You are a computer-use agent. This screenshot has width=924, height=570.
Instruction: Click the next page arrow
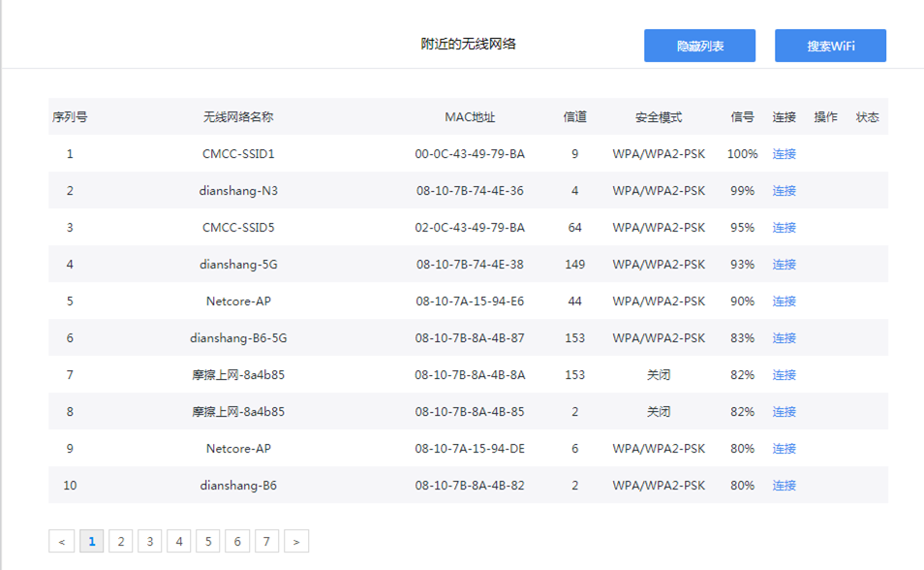point(295,540)
